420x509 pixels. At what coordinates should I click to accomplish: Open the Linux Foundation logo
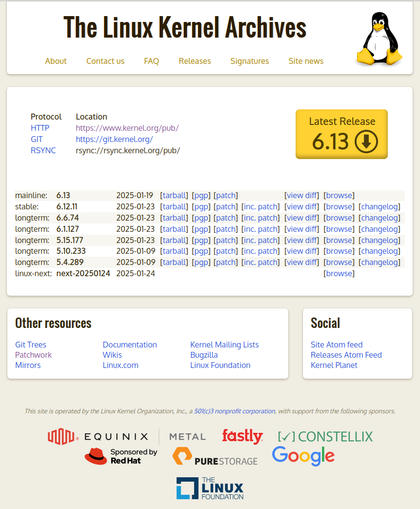tap(210, 488)
